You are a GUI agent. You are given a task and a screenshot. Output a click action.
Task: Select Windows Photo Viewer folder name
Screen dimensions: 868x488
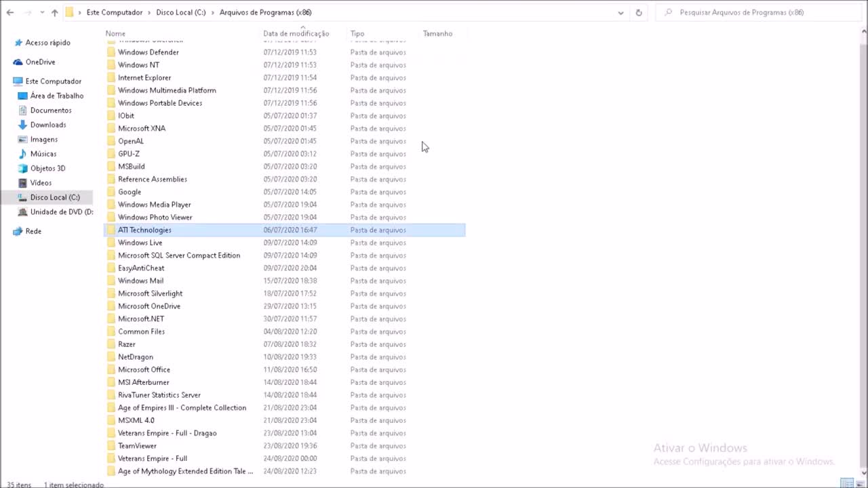155,218
